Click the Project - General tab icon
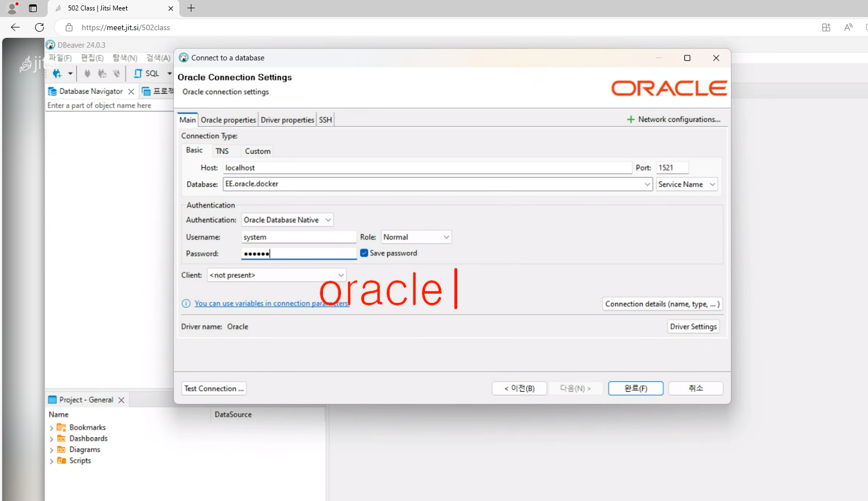Viewport: 868px width, 501px height. coord(53,400)
